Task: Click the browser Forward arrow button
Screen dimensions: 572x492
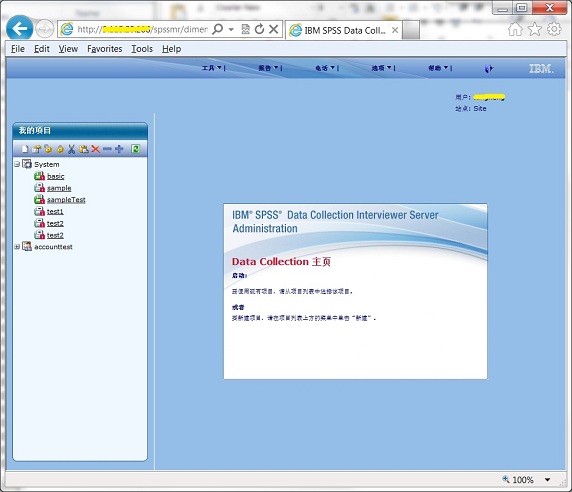Action: click(x=45, y=29)
